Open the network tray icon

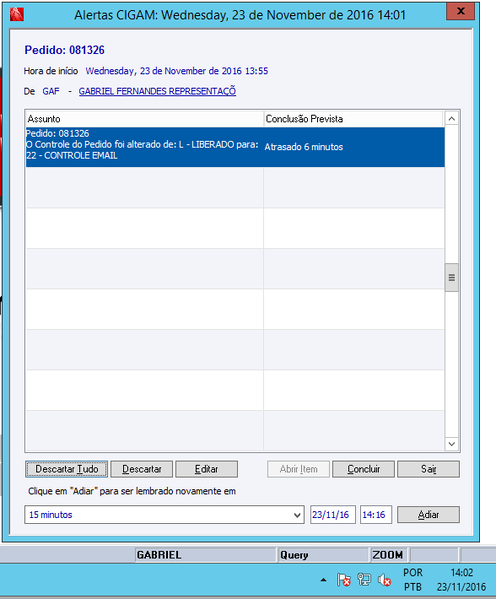point(364,580)
